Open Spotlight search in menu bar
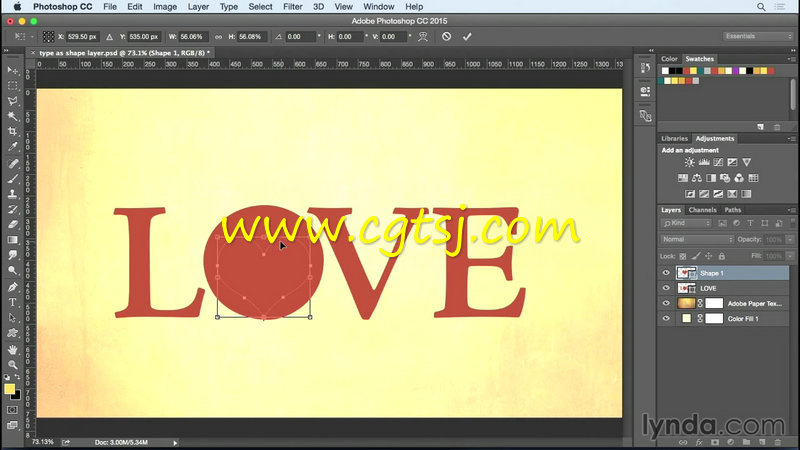Image resolution: width=800 pixels, height=450 pixels. point(761,7)
